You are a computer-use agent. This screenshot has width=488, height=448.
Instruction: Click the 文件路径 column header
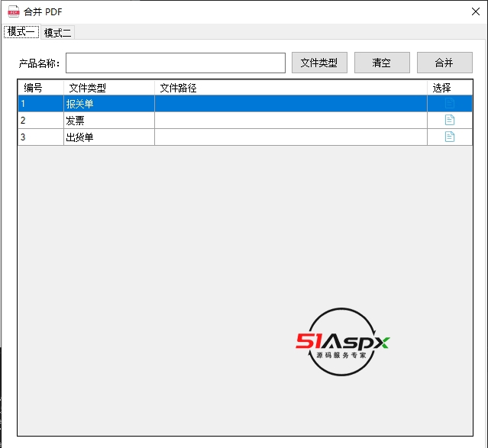pyautogui.click(x=291, y=88)
